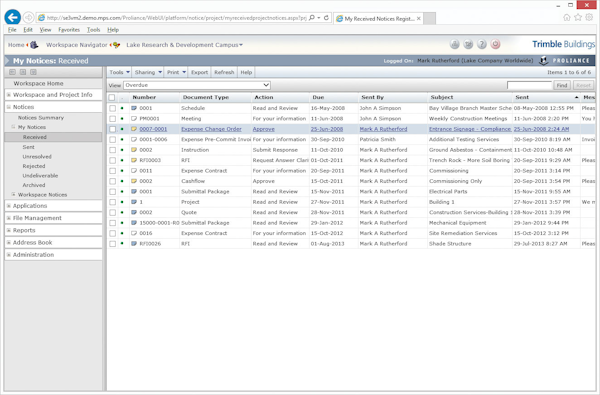Check the box for PM0001 Meeting row

pos(112,119)
